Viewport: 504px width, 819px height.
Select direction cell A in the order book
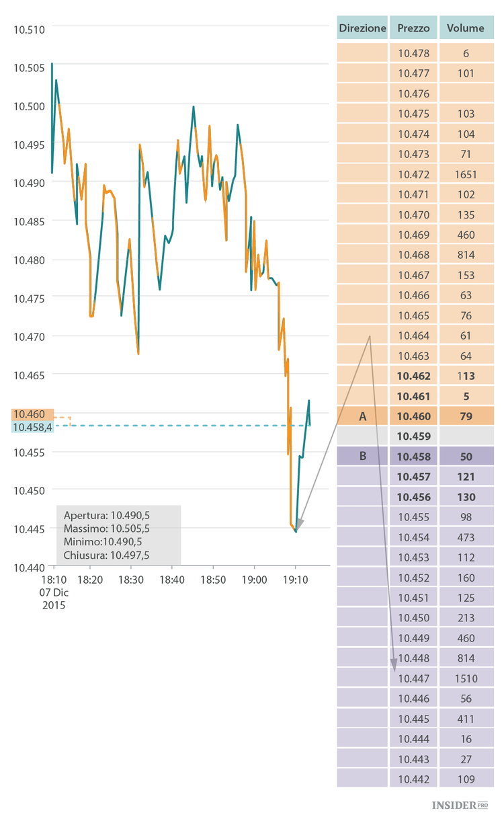pyautogui.click(x=362, y=416)
